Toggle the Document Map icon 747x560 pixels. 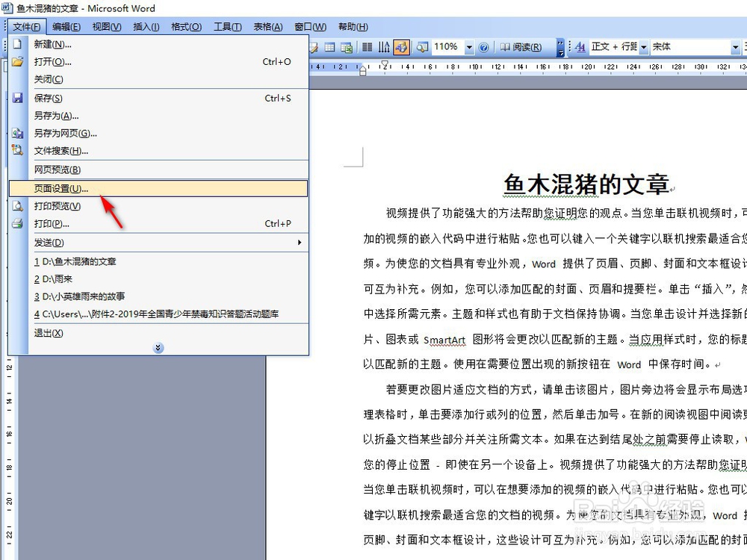coord(422,47)
